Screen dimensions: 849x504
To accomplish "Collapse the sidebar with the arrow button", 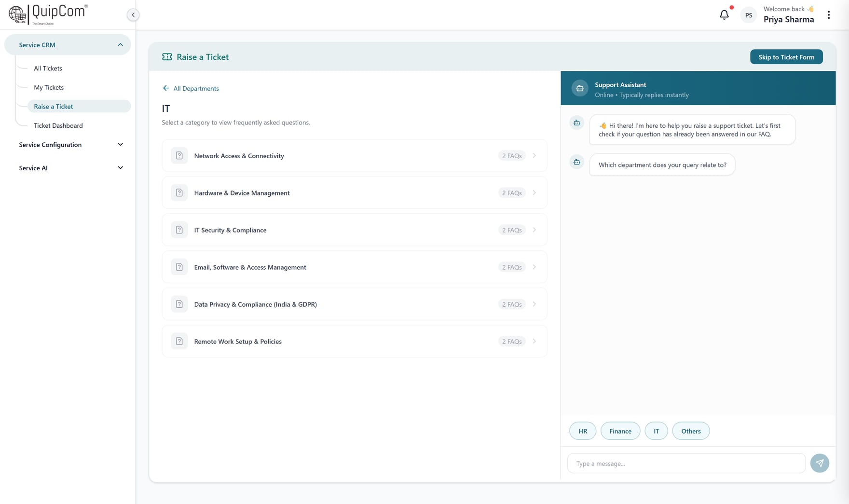I will pyautogui.click(x=133, y=15).
